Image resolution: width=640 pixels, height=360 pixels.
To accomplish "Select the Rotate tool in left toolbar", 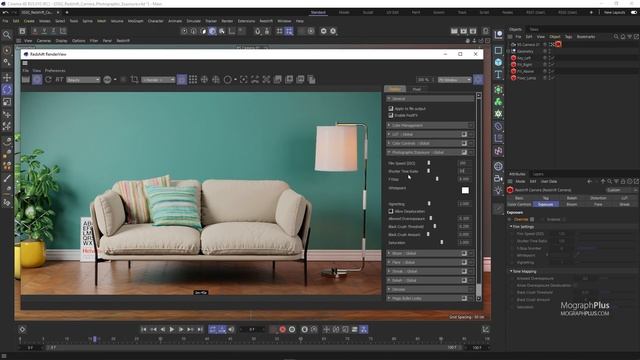I will coord(7,89).
